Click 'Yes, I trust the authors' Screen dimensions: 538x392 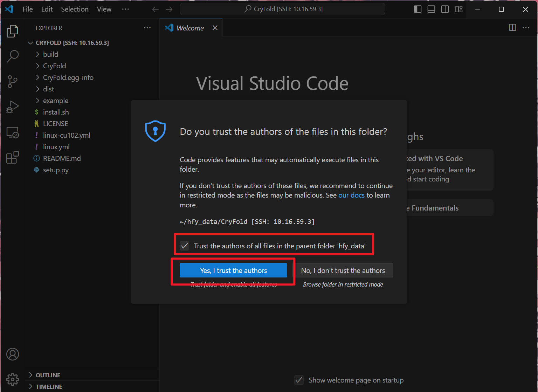[x=233, y=270]
